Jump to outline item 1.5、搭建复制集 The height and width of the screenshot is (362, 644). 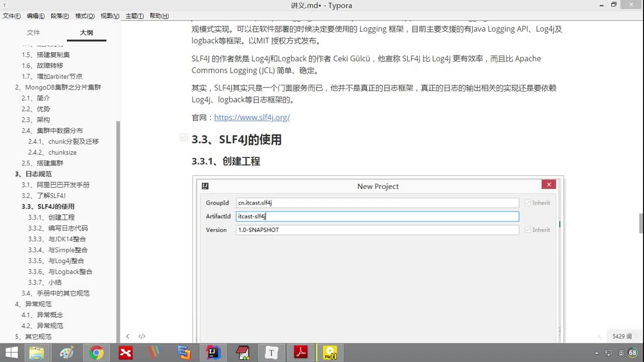point(46,55)
